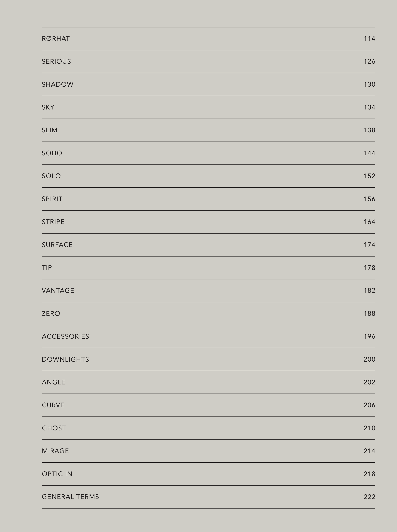Jump to the SOHO section
This screenshot has height=532, width=397.
pos(52,153)
